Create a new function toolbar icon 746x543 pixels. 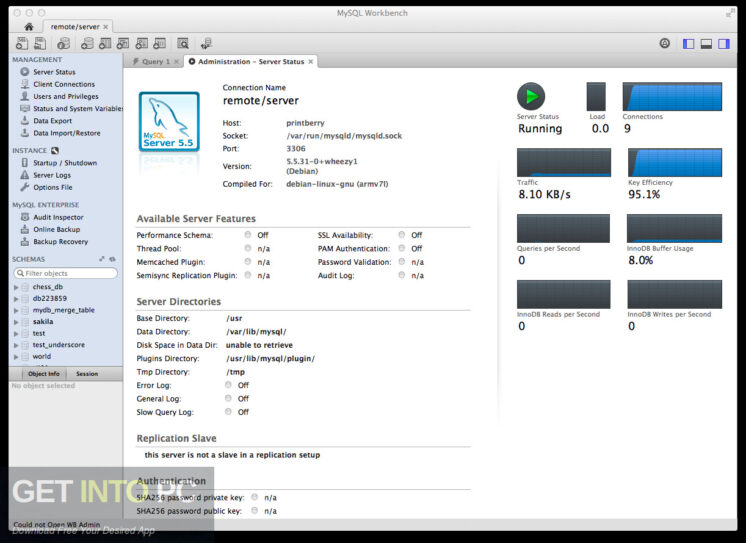pyautogui.click(x=160, y=44)
